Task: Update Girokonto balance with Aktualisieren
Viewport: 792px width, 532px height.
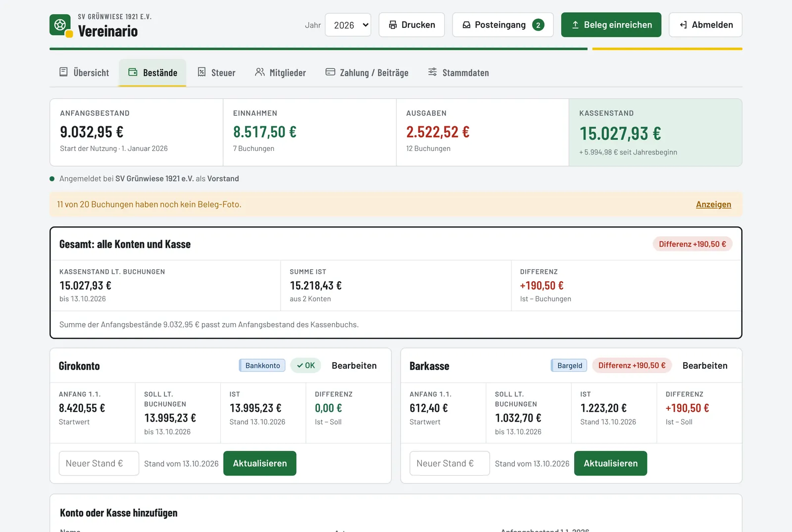Action: click(260, 463)
